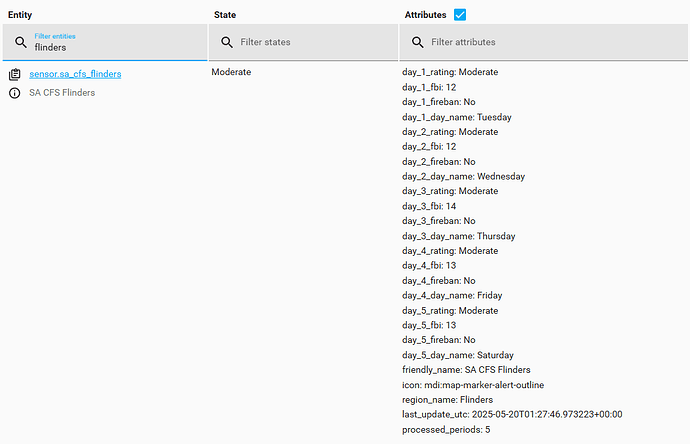Open the info icon beside SA CFS Flinders

[15, 93]
